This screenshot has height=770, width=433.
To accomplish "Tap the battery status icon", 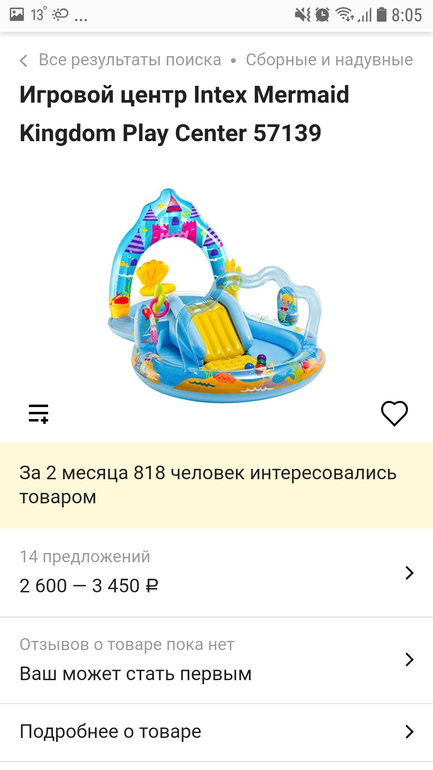I will (381, 15).
